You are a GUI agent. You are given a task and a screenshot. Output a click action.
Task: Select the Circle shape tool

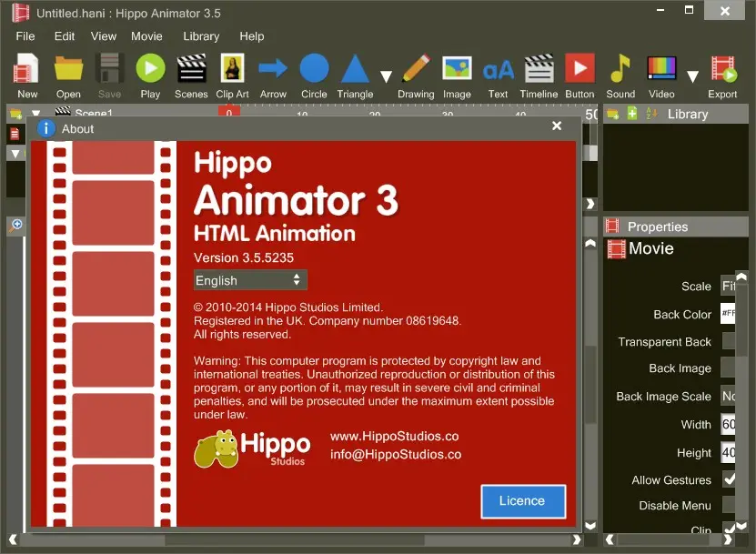coord(315,76)
